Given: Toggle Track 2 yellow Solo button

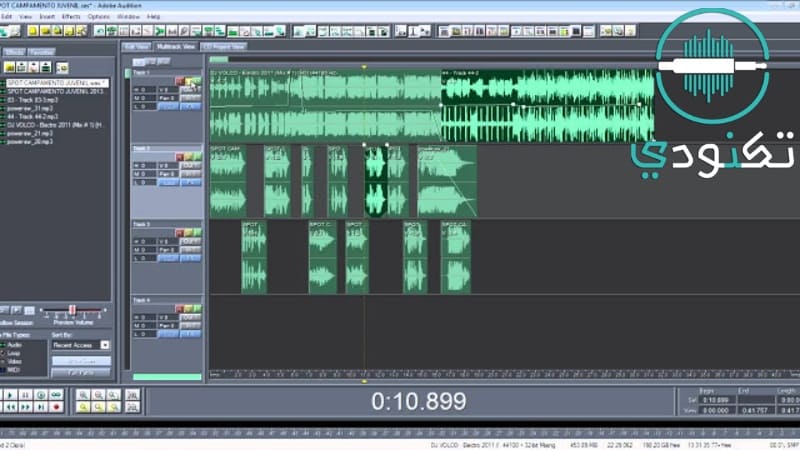Looking at the screenshot, I should point(188,157).
